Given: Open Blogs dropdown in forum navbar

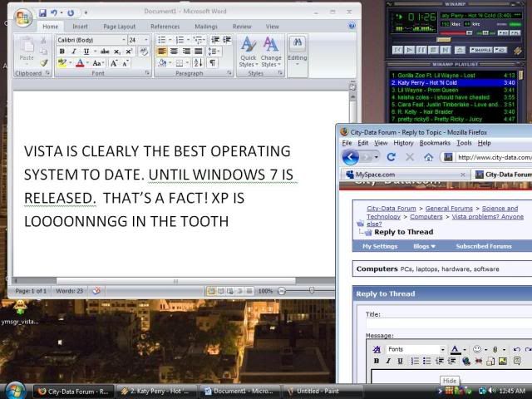Looking at the screenshot, I should click(425, 246).
